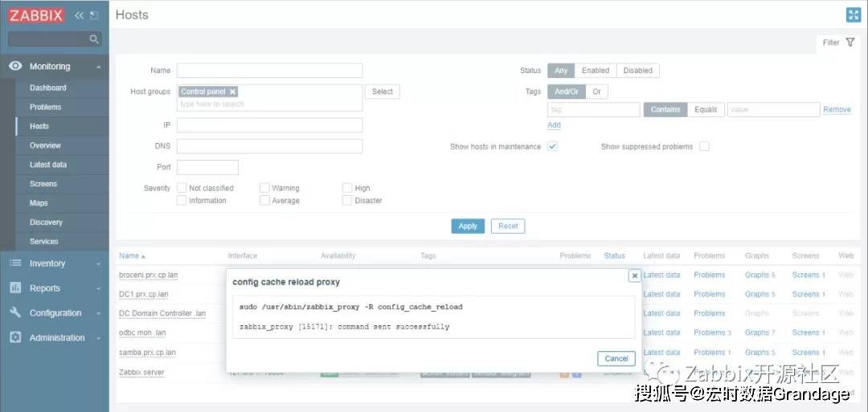Click Cancel in the dialog
The image size is (868, 412).
616,358
